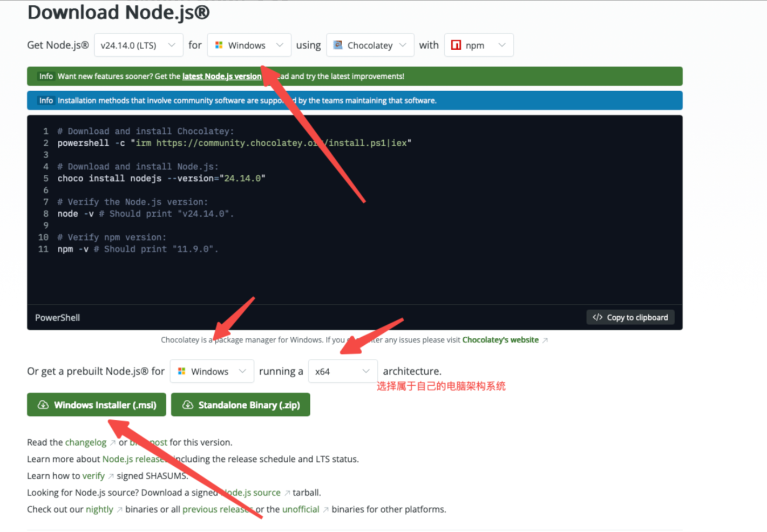Click the red npm logo icon
The height and width of the screenshot is (532, 767).
pos(456,45)
